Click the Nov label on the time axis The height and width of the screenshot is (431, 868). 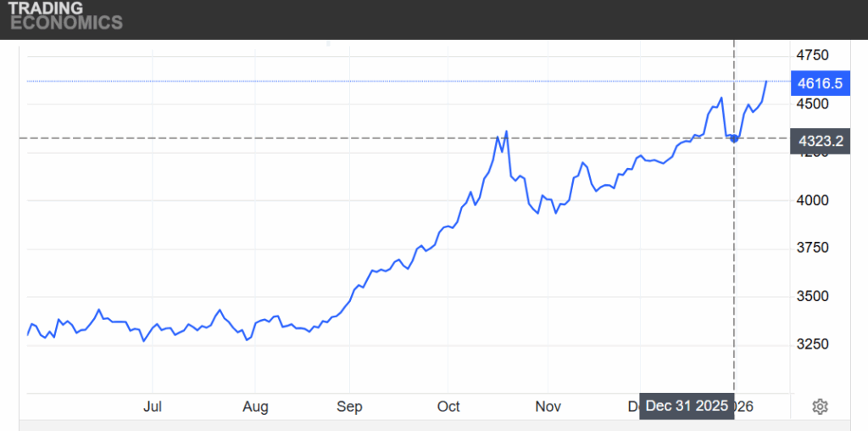click(548, 406)
